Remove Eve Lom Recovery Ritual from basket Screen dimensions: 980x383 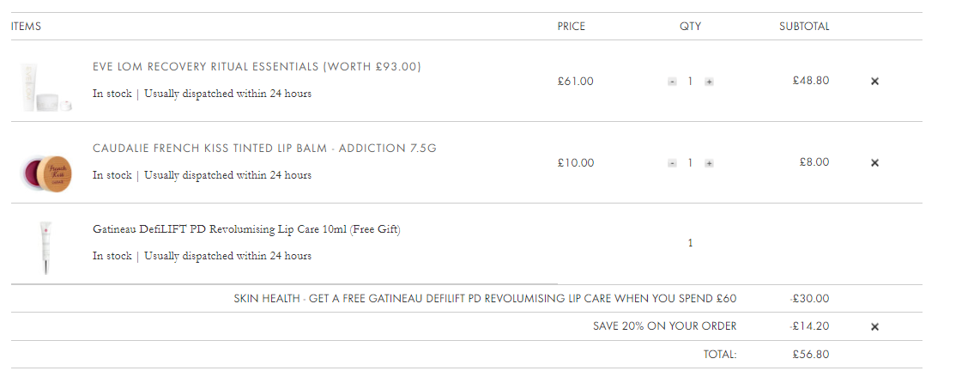click(874, 82)
